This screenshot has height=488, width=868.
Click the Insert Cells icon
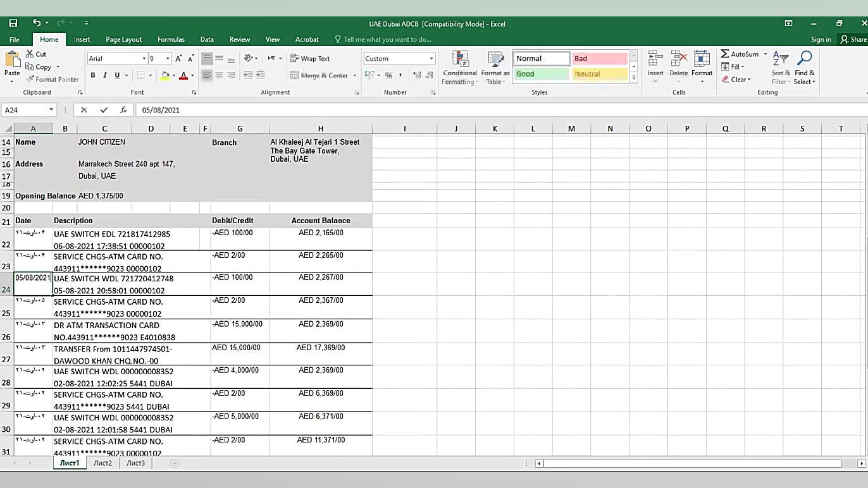pos(655,68)
